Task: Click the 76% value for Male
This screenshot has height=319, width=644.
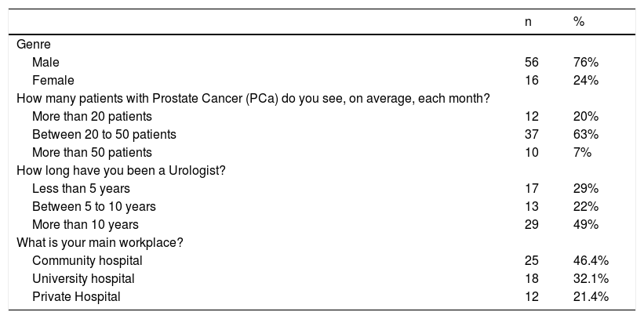Action: (585, 62)
